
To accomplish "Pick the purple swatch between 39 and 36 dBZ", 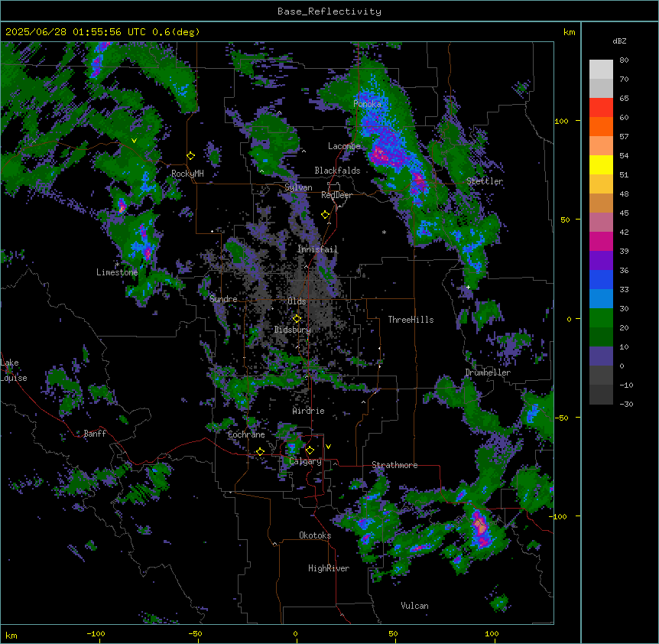I will click(x=601, y=261).
